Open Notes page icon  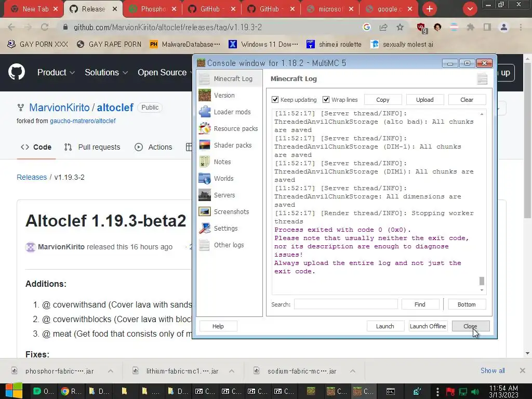coord(205,162)
